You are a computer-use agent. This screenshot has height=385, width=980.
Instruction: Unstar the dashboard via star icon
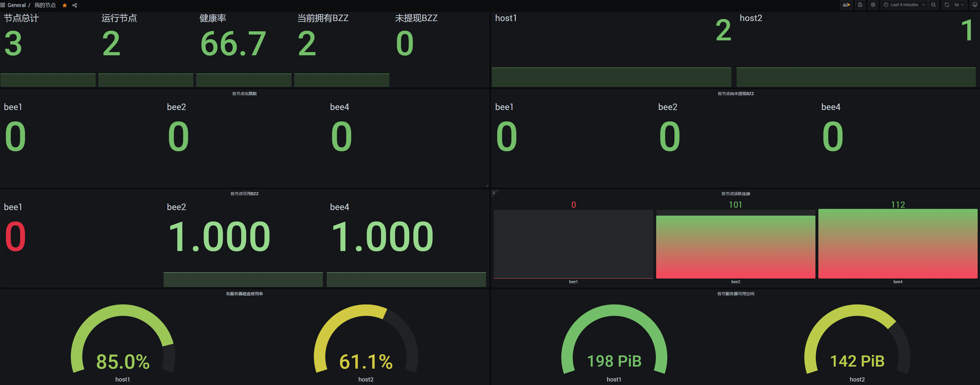[65, 5]
